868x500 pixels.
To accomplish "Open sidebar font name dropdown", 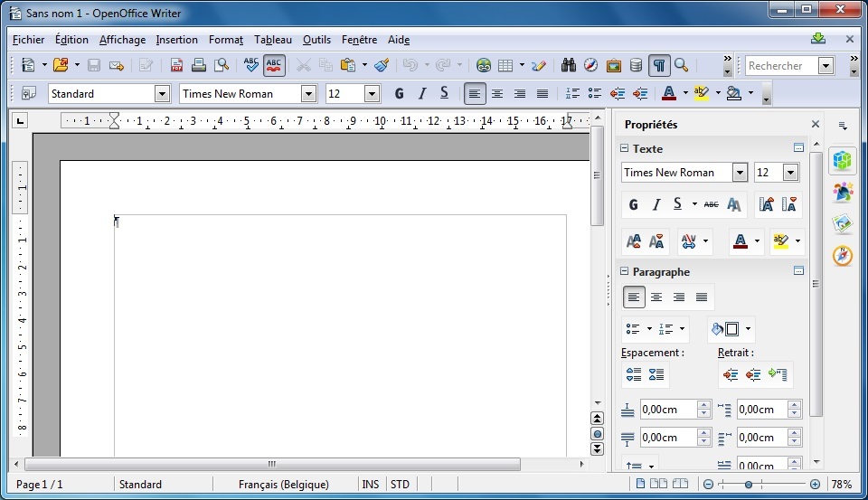I will (741, 173).
